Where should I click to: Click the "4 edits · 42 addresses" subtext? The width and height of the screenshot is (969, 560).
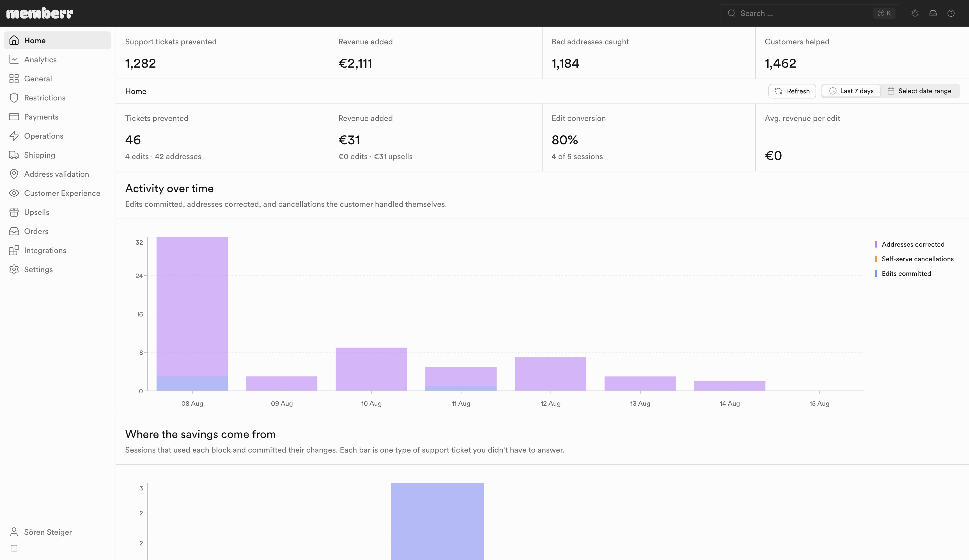pos(164,157)
